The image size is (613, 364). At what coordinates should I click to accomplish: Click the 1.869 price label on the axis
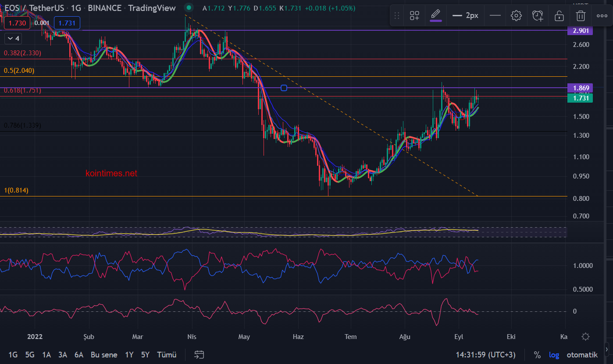click(580, 88)
